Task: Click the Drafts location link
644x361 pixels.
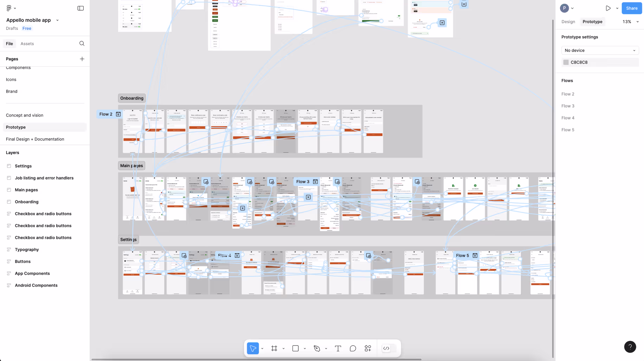Action: pos(12,28)
